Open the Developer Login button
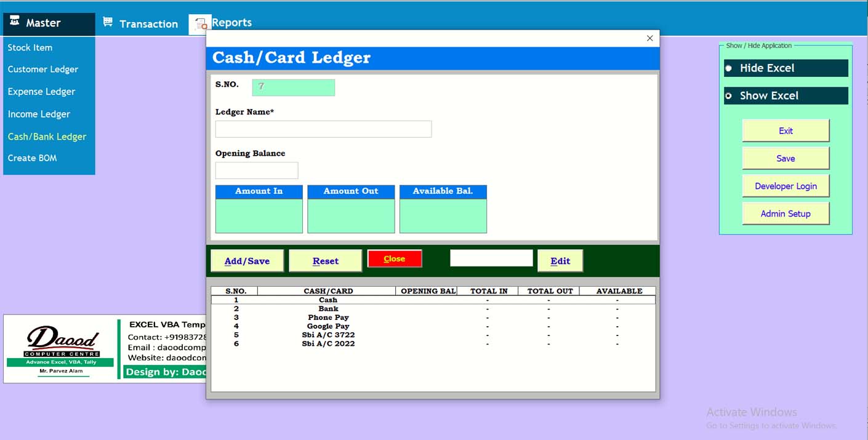The height and width of the screenshot is (440, 868). coord(786,186)
